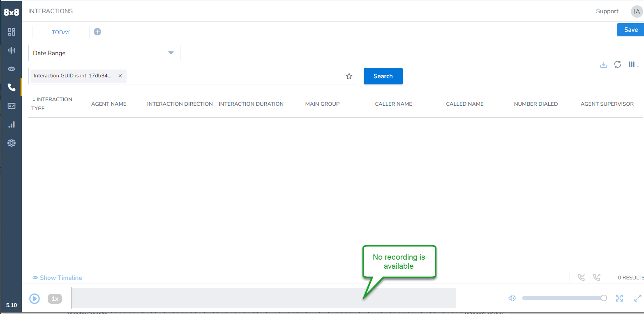Save search as favorite with star icon
The height and width of the screenshot is (314, 644).
[x=349, y=76]
